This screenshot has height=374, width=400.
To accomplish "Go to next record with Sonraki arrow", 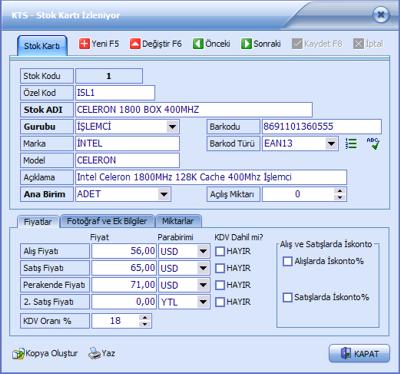I will 246,44.
